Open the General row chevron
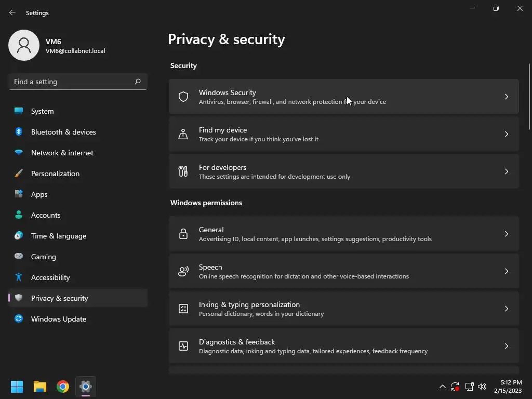 (x=507, y=234)
